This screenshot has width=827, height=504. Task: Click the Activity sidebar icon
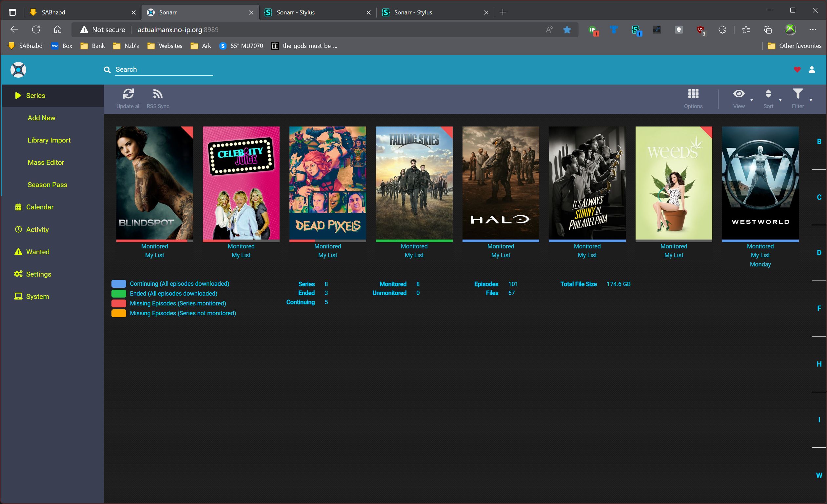[x=18, y=229]
